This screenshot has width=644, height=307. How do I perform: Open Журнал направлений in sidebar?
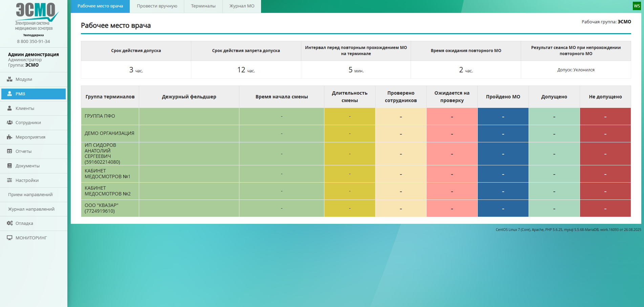point(31,209)
